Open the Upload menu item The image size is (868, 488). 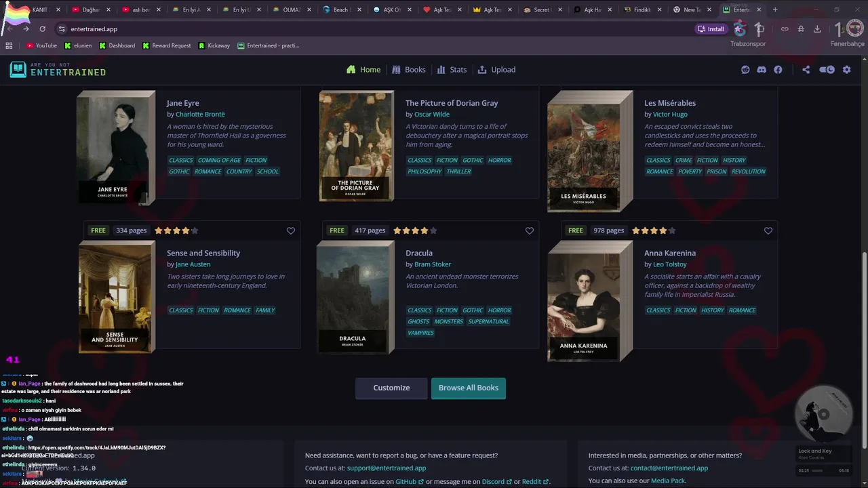pyautogui.click(x=496, y=70)
